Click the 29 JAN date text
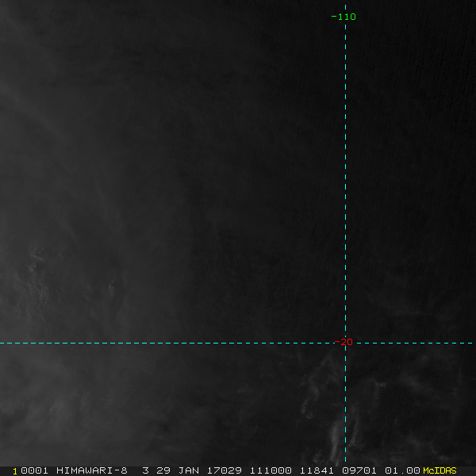Screen dimensions: 476x476 (x=178, y=470)
